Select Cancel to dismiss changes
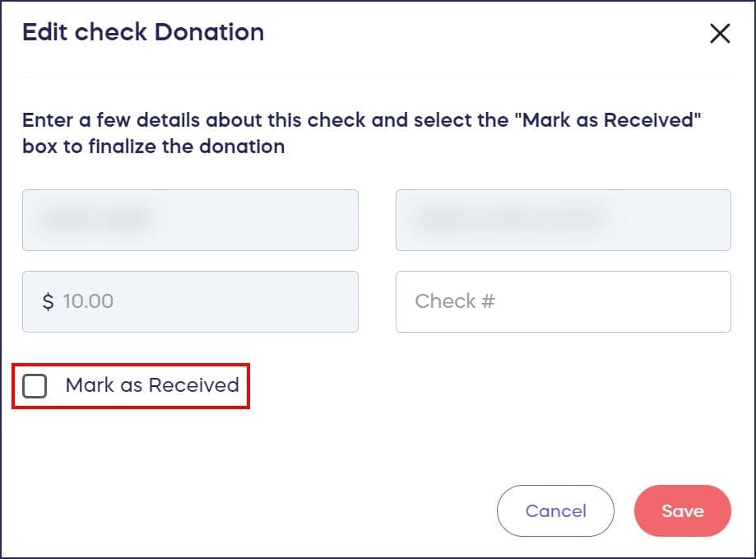This screenshot has height=559, width=756. (555, 510)
